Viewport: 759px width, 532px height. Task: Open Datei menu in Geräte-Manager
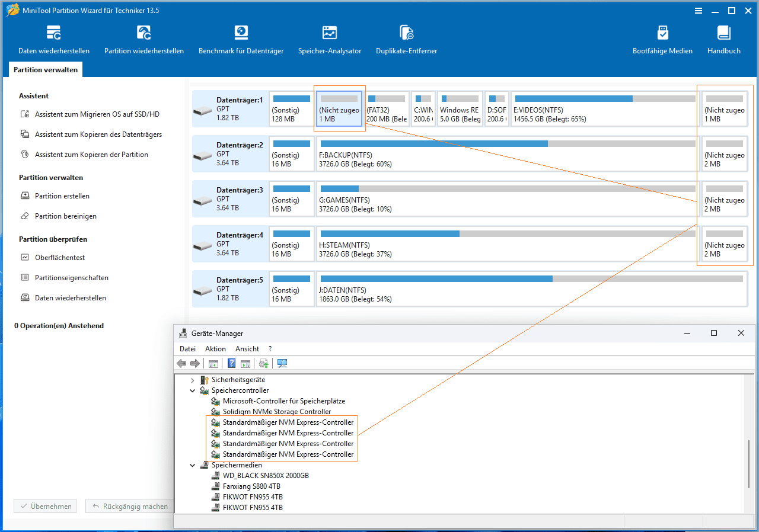tap(188, 349)
